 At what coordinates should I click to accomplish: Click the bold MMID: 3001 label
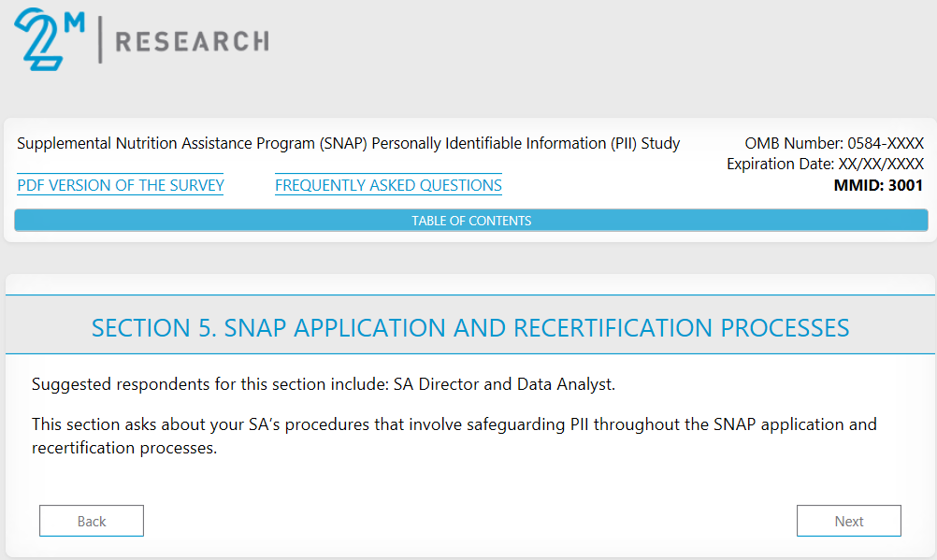click(x=878, y=185)
